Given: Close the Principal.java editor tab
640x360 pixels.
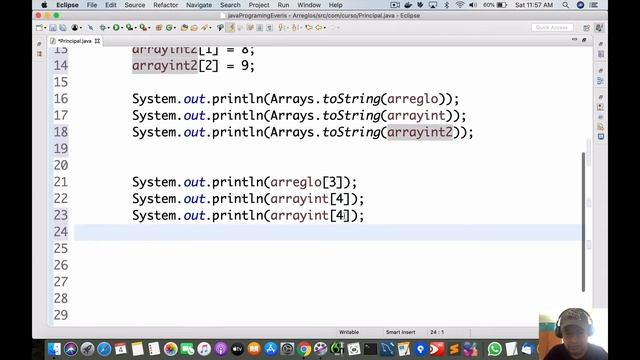Looking at the screenshot, I should click(x=97, y=41).
